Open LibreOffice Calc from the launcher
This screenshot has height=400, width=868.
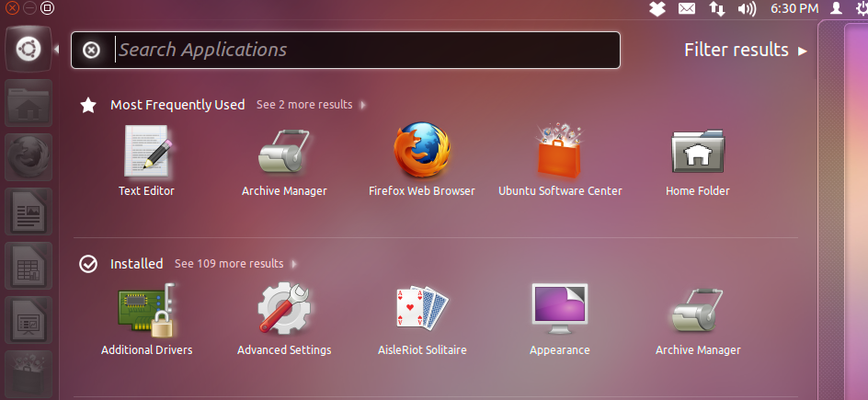click(x=29, y=266)
